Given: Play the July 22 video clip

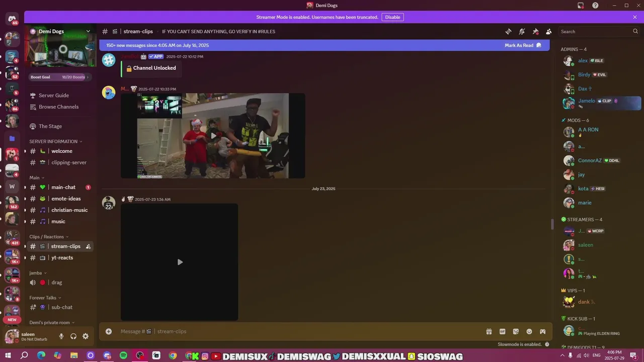Looking at the screenshot, I should point(213,136).
